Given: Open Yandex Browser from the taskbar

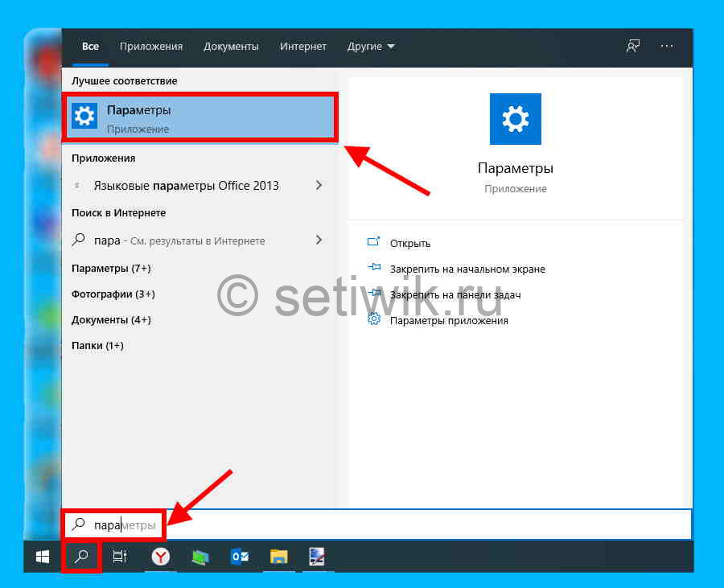Looking at the screenshot, I should (159, 556).
